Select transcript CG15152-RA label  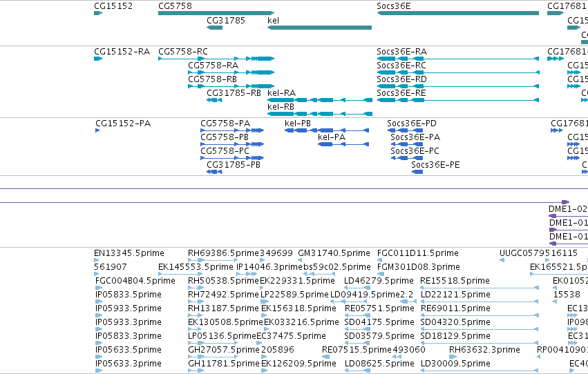coord(122,51)
